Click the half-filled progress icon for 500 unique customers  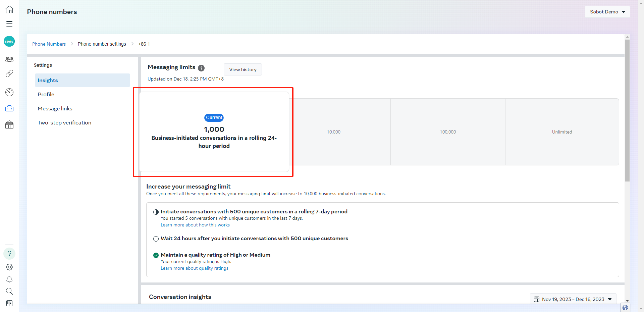(156, 212)
